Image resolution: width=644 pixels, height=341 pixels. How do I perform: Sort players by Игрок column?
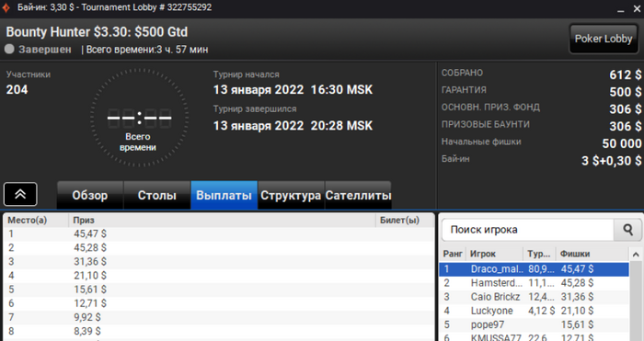[494, 254]
